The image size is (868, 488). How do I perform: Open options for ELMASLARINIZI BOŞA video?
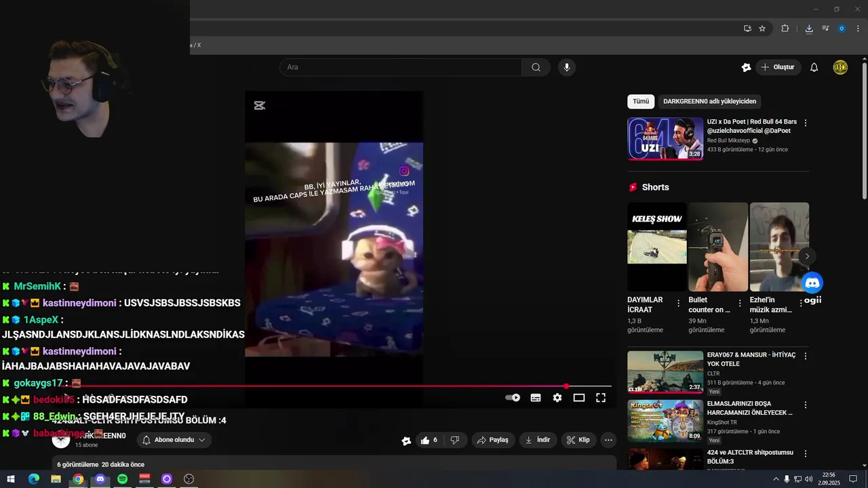tap(806, 405)
